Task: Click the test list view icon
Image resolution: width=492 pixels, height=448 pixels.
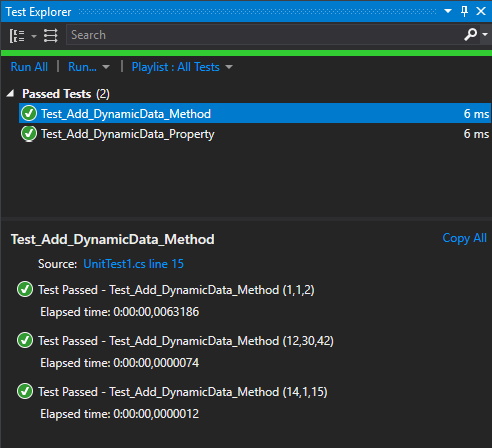Action: click(x=51, y=35)
